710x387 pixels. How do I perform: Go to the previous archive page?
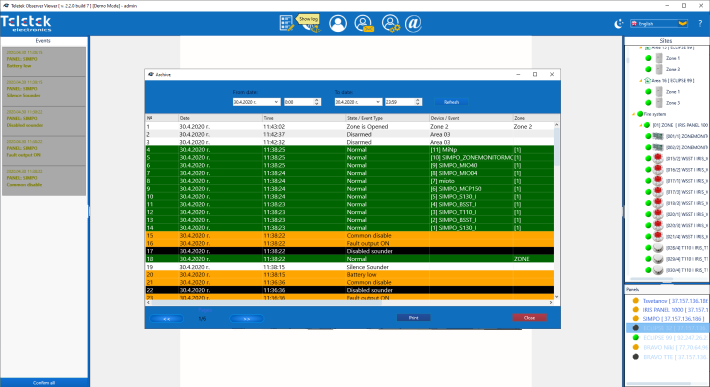tap(167, 319)
